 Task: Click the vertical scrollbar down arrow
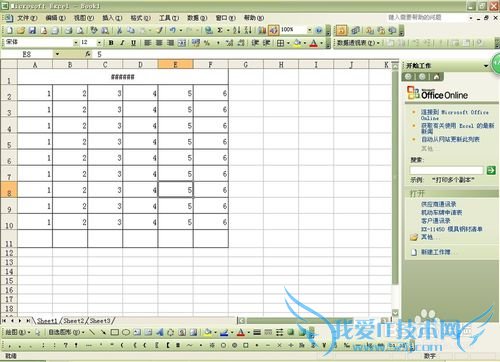(x=395, y=313)
